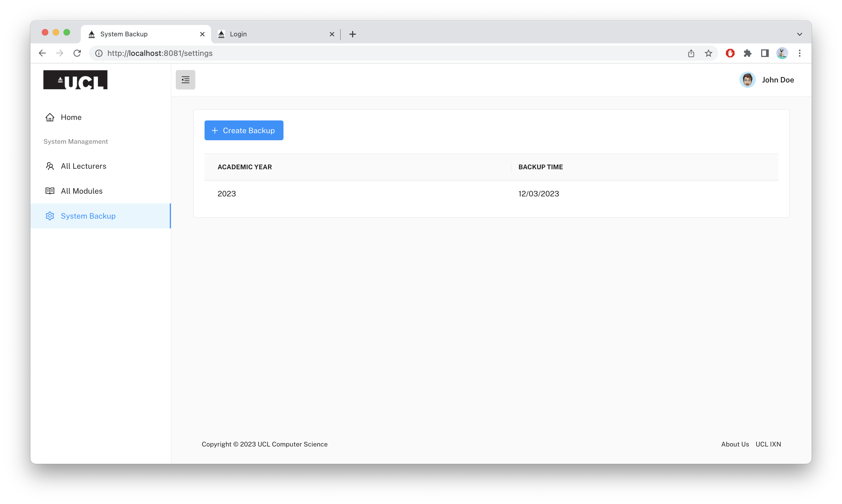This screenshot has height=504, width=842.
Task: Toggle the browser side panel icon
Action: click(x=765, y=53)
